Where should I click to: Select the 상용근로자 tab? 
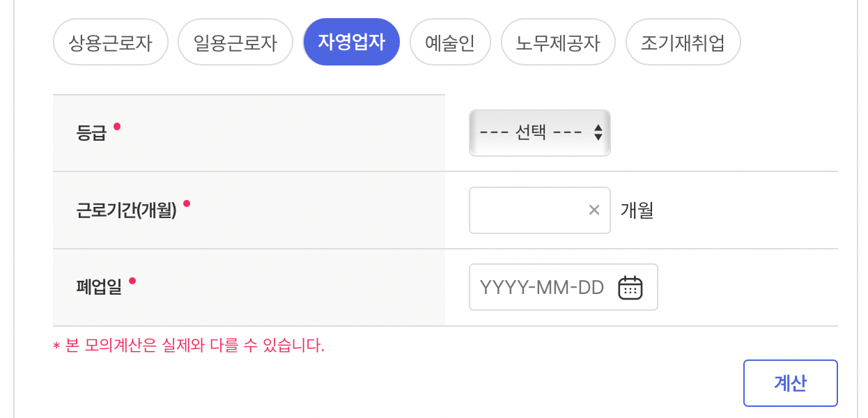[110, 42]
